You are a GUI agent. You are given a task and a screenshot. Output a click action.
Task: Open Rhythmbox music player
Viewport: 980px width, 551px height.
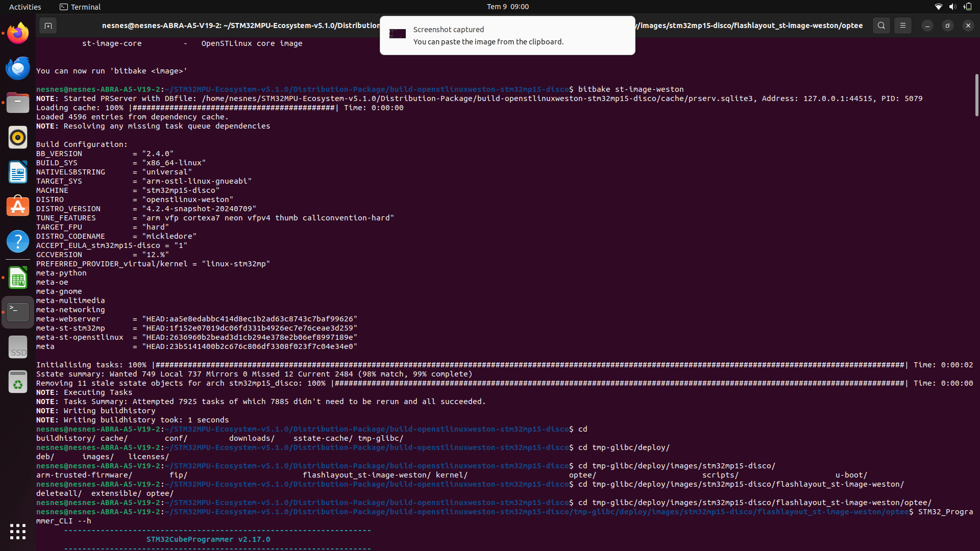click(x=18, y=138)
